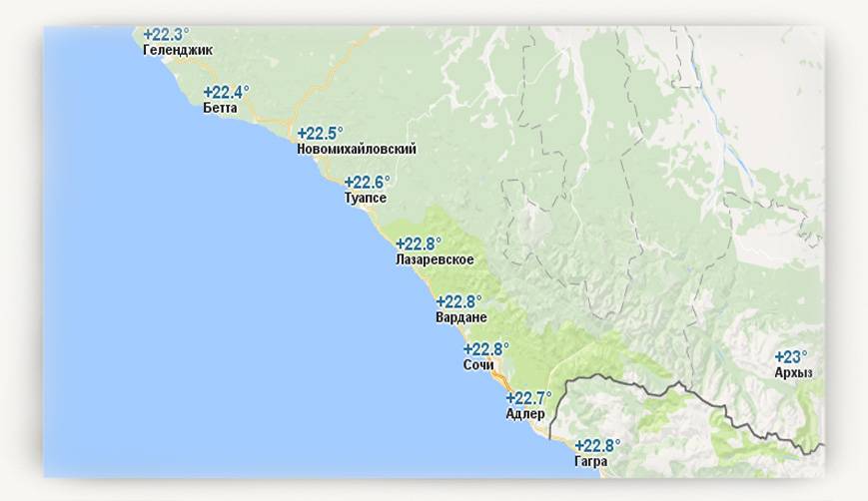
Task: Click the +22.5° water temperature
Action: [320, 133]
